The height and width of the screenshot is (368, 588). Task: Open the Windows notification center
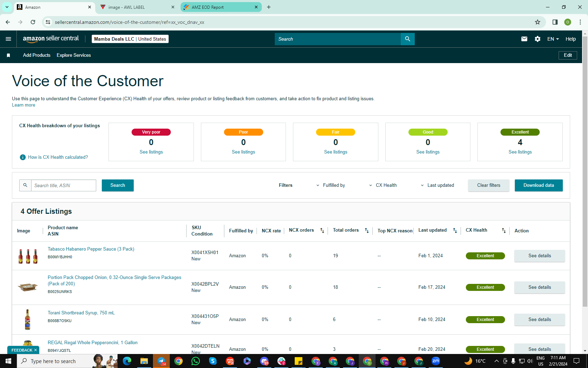576,361
